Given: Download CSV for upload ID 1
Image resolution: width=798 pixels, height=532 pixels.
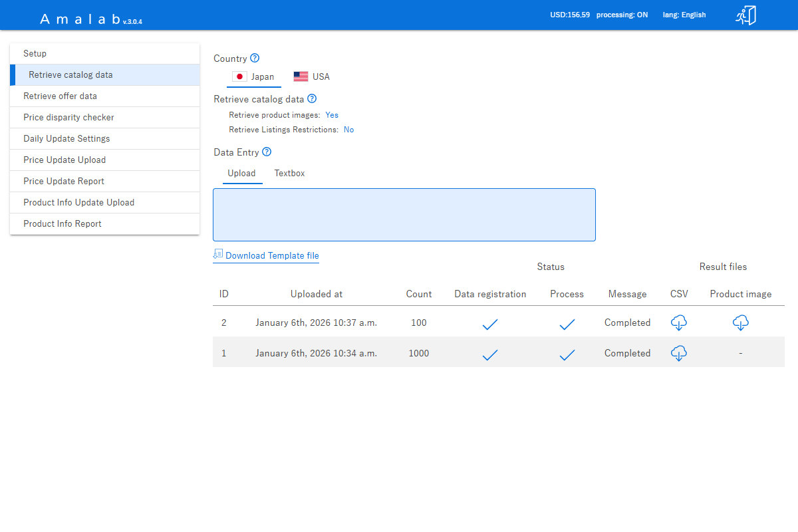Looking at the screenshot, I should [x=678, y=353].
